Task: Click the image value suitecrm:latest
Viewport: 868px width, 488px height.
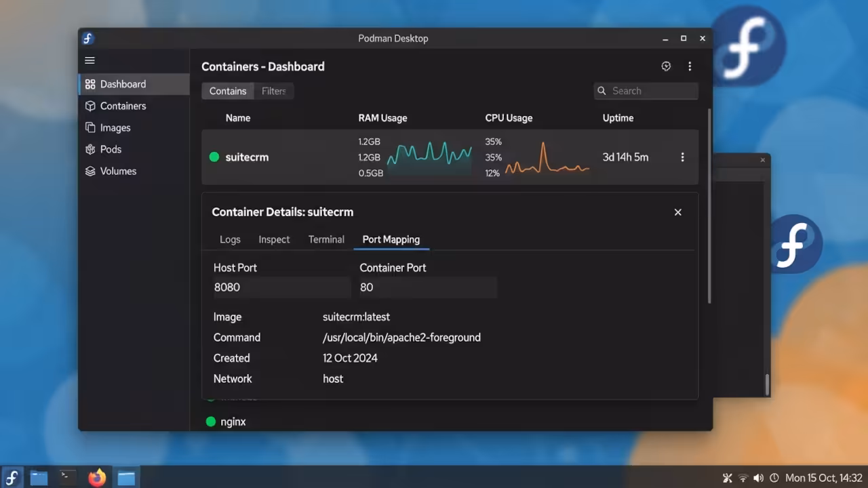Action: pyautogui.click(x=356, y=317)
